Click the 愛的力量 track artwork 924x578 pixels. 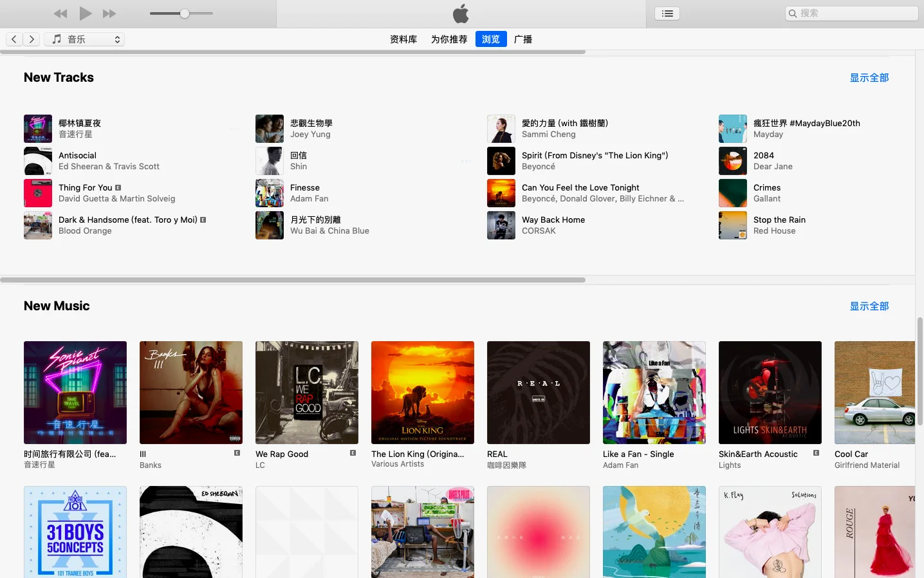click(501, 129)
